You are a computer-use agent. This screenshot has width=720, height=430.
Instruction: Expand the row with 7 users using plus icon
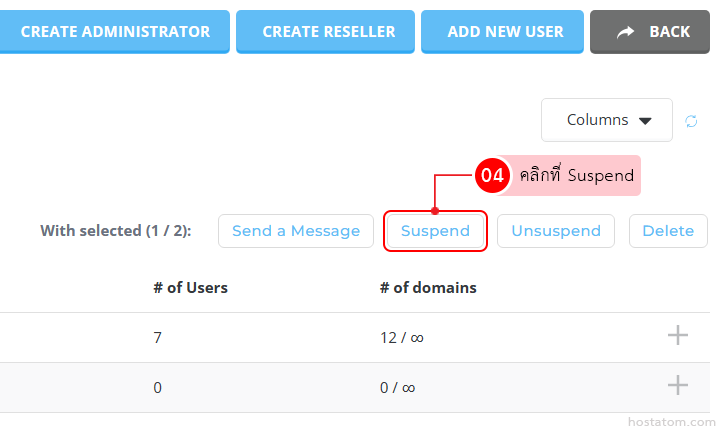click(x=678, y=336)
